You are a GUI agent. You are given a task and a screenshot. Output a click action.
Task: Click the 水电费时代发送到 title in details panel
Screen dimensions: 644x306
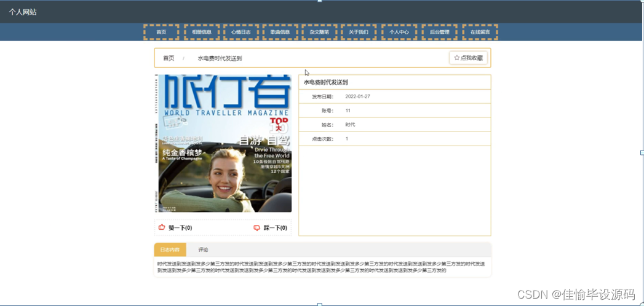(x=326, y=82)
